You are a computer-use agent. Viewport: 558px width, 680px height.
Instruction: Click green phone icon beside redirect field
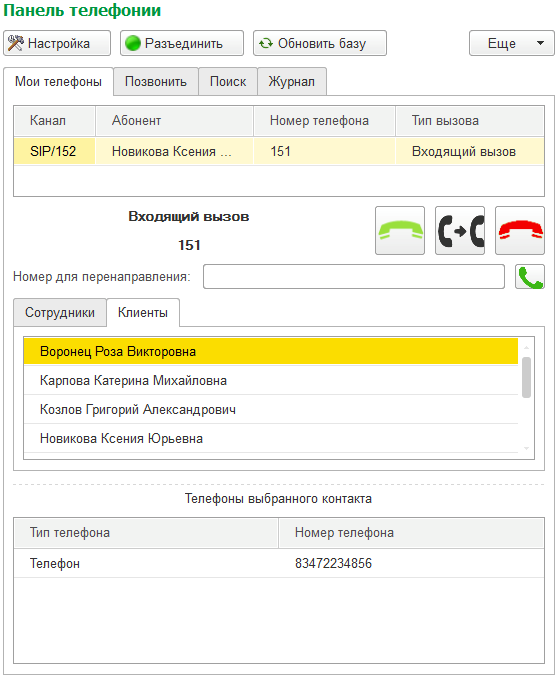point(530,277)
